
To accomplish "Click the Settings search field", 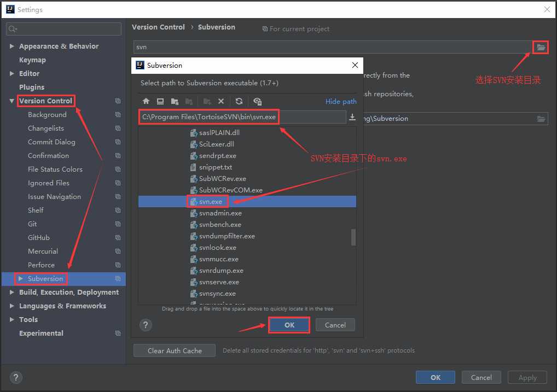I will pos(64,29).
